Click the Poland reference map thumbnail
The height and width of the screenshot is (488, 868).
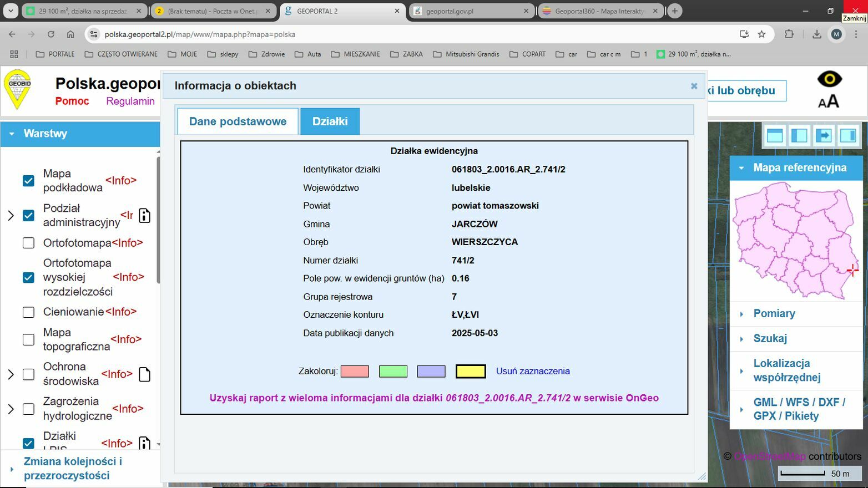pos(796,241)
